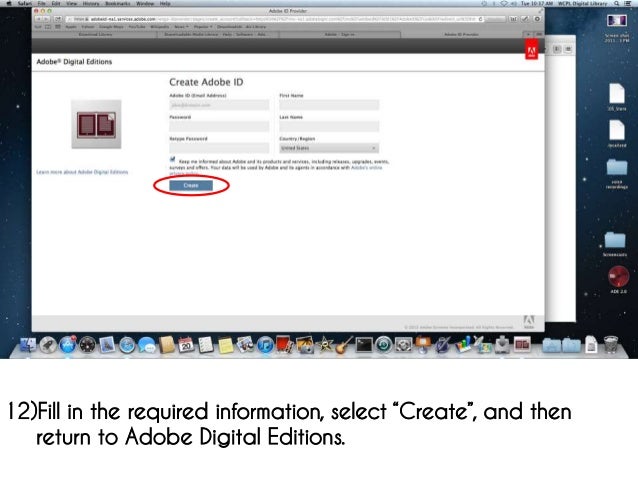
Task: Open iMovie star icon in dock
Action: (x=325, y=345)
